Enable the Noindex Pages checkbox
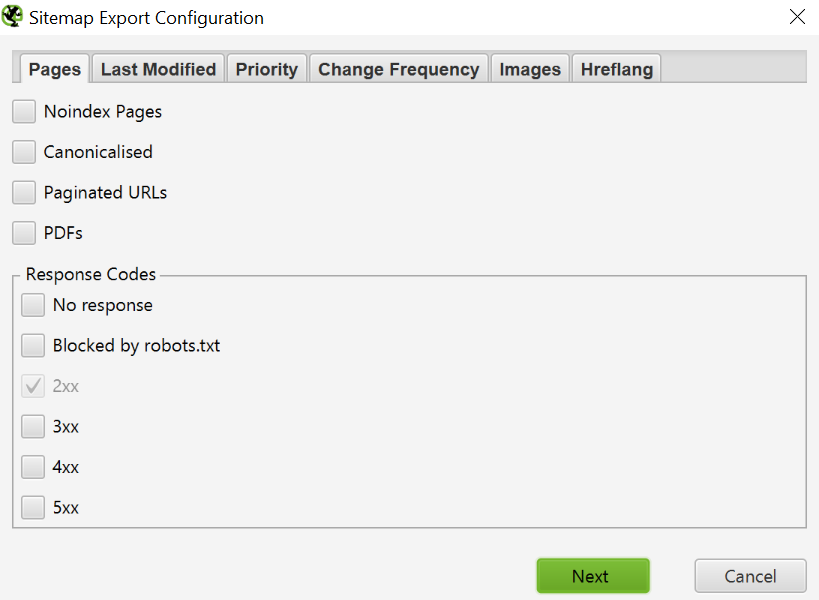The image size is (819, 600). point(23,111)
